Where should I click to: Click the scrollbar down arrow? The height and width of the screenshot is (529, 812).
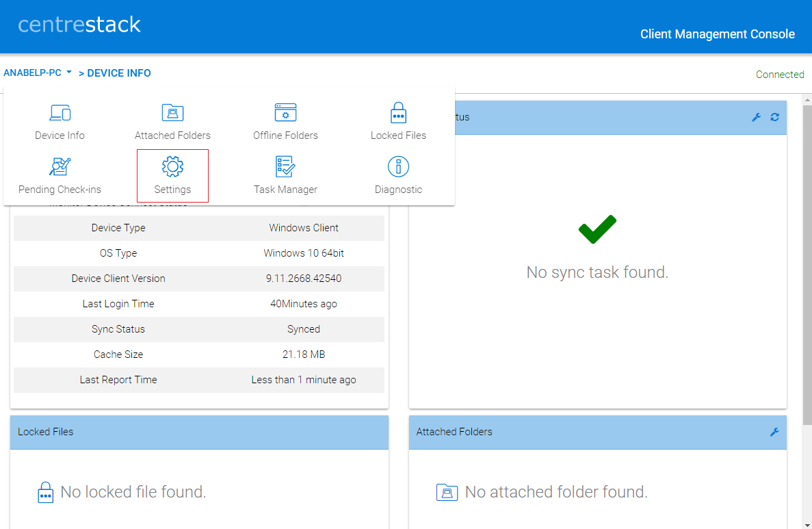[807, 525]
